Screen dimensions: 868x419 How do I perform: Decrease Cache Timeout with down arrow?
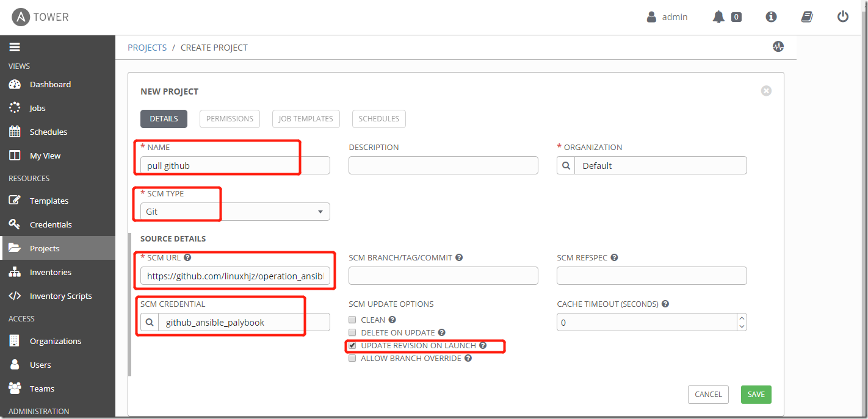(742, 326)
